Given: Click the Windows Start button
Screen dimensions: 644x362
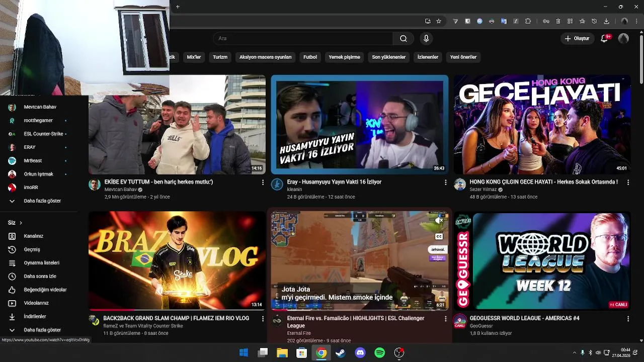Looking at the screenshot, I should tap(244, 352).
